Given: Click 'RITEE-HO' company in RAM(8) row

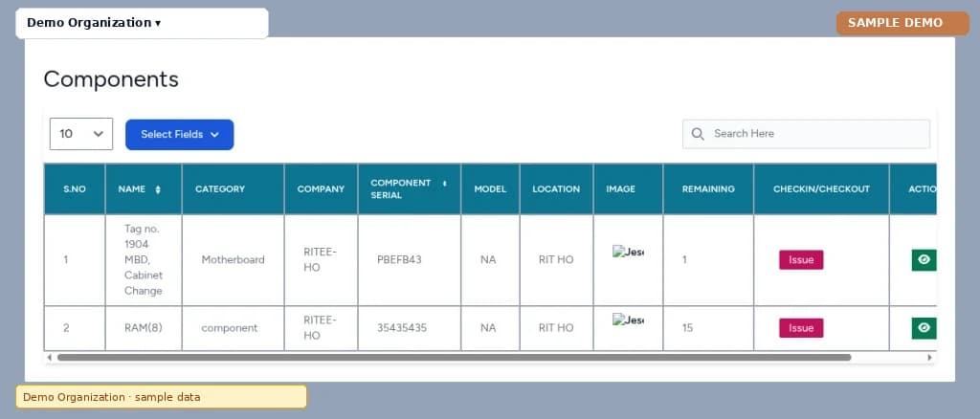Looking at the screenshot, I should (x=320, y=328).
